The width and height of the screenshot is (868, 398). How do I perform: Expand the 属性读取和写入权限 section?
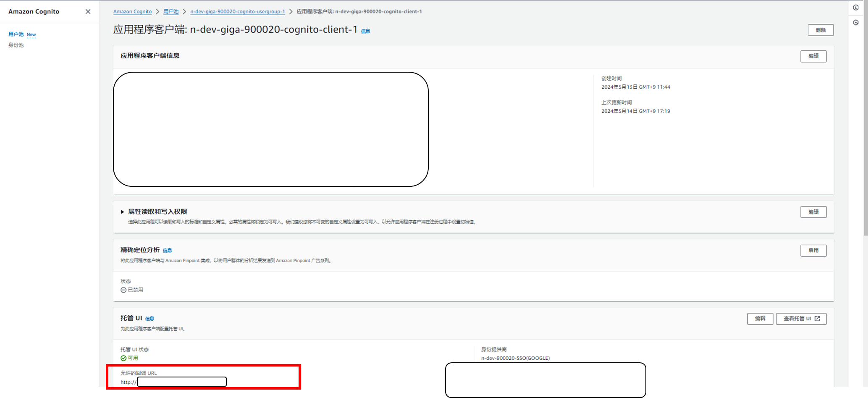point(122,212)
